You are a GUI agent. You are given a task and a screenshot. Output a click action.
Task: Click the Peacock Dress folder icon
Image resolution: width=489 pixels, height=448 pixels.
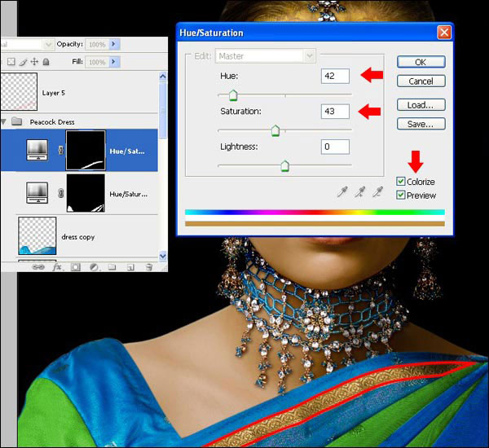coord(16,121)
